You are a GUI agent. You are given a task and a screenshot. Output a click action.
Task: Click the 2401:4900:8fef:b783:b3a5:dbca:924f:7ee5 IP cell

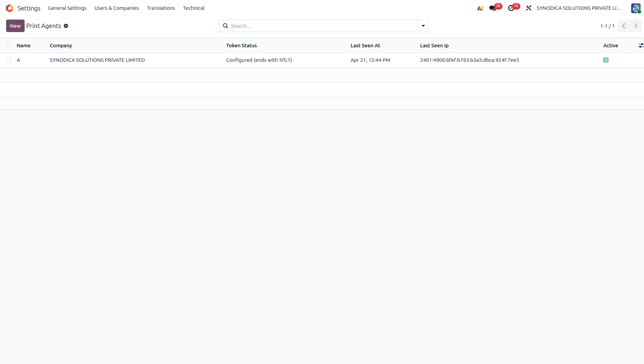pos(470,60)
